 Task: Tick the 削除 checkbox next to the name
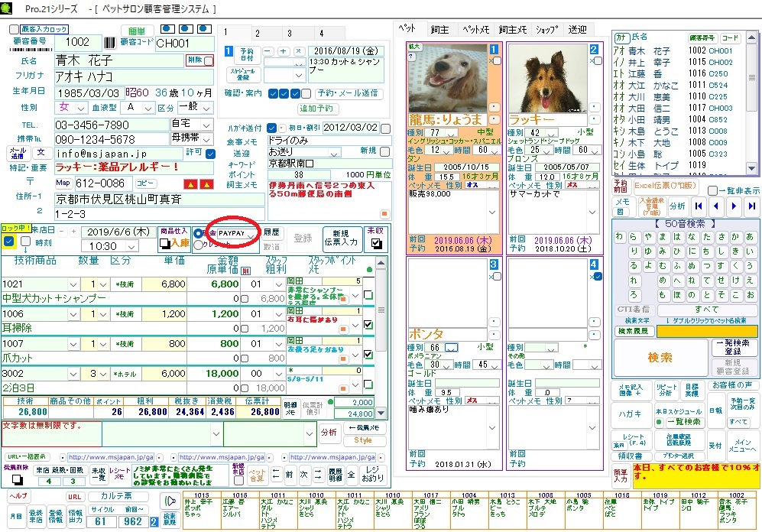[209, 60]
